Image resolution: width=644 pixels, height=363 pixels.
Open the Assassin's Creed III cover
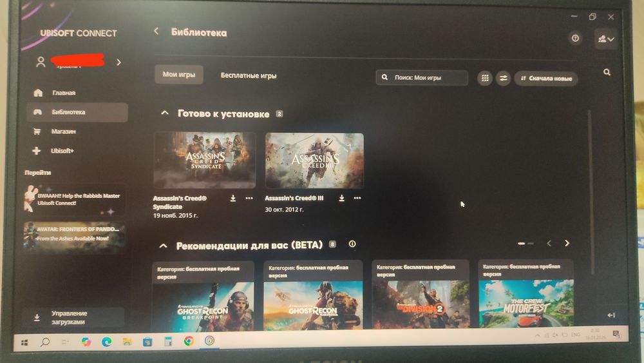point(314,161)
